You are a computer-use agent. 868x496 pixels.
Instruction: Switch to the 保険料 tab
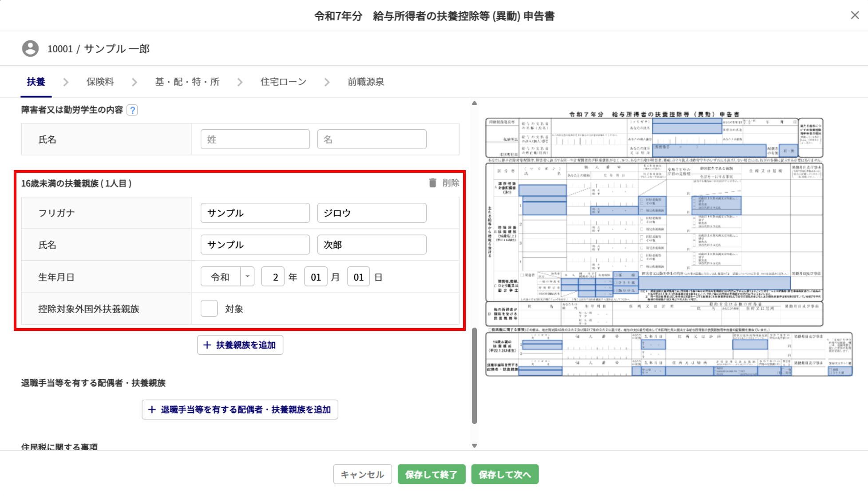click(x=100, y=82)
